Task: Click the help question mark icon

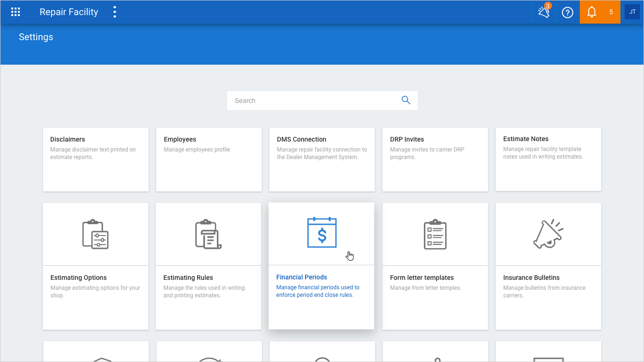Action: (568, 13)
